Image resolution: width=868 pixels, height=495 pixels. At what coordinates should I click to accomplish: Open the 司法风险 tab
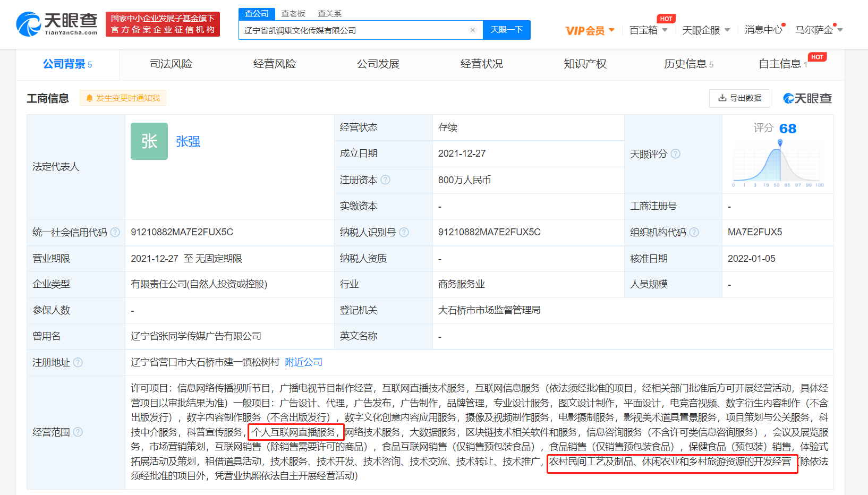tap(171, 64)
